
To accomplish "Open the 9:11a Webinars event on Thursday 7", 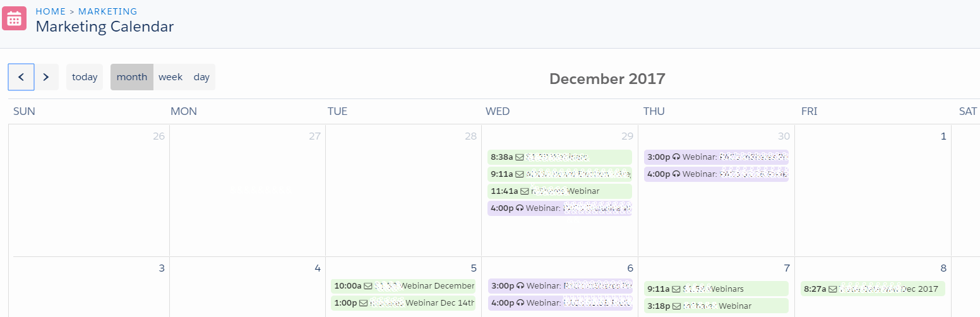I will pyautogui.click(x=716, y=289).
